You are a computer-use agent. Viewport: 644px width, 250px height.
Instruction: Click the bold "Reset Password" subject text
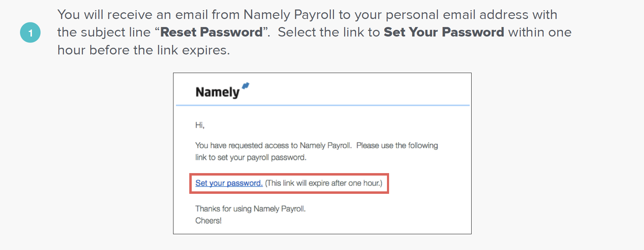coord(211,32)
